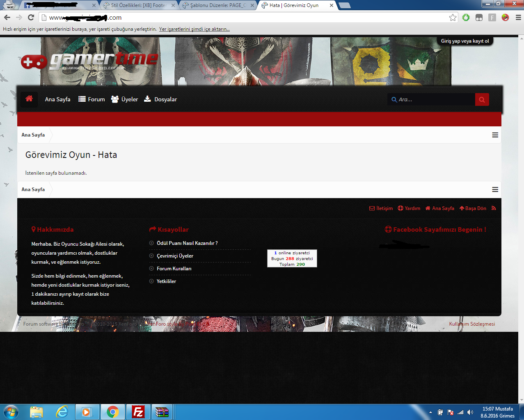The width and height of the screenshot is (524, 420).
Task: Open Ana Sayfa in the main navigation
Action: (x=57, y=99)
